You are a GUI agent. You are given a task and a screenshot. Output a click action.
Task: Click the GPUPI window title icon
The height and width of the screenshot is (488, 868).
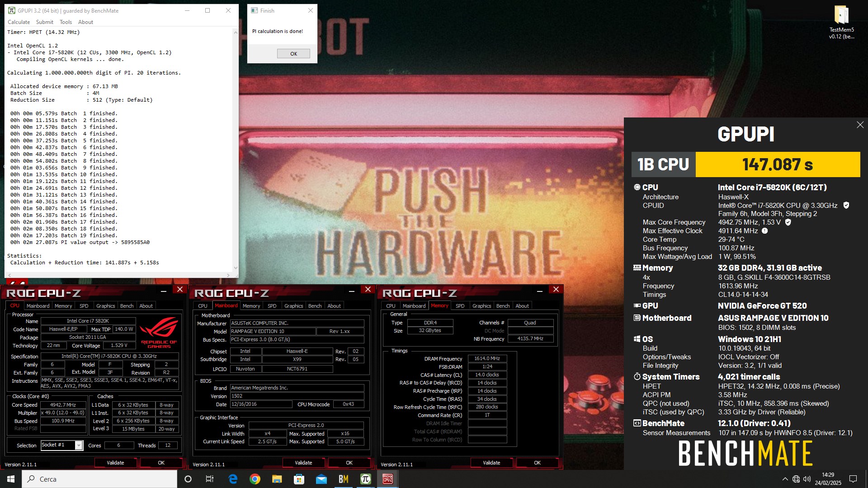[x=11, y=11]
